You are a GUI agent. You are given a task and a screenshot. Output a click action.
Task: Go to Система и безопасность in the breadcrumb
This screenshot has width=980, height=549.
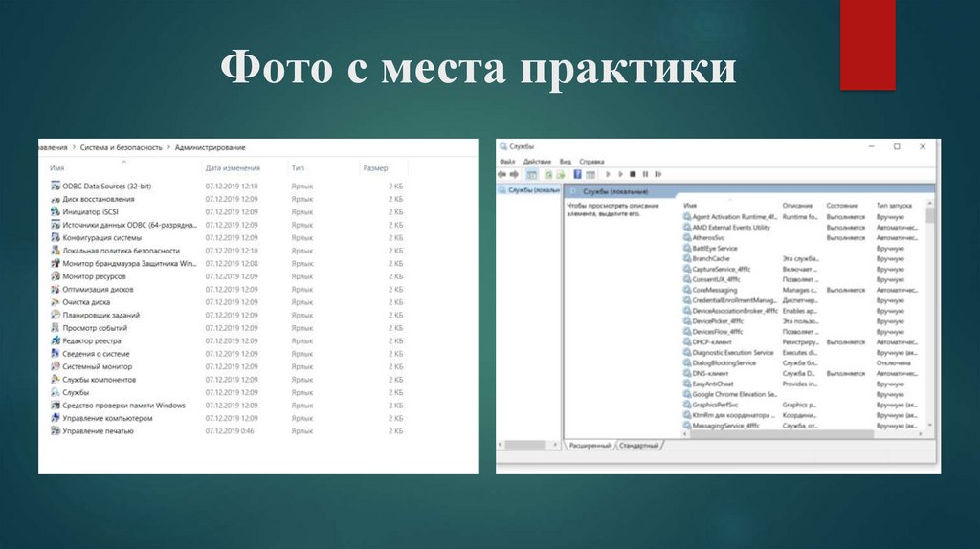[x=121, y=147]
